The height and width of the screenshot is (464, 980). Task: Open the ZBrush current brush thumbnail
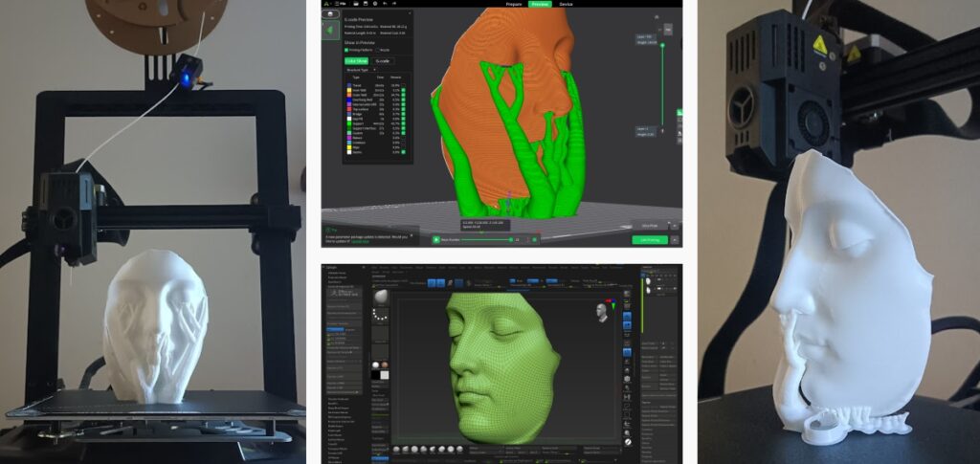point(380,296)
